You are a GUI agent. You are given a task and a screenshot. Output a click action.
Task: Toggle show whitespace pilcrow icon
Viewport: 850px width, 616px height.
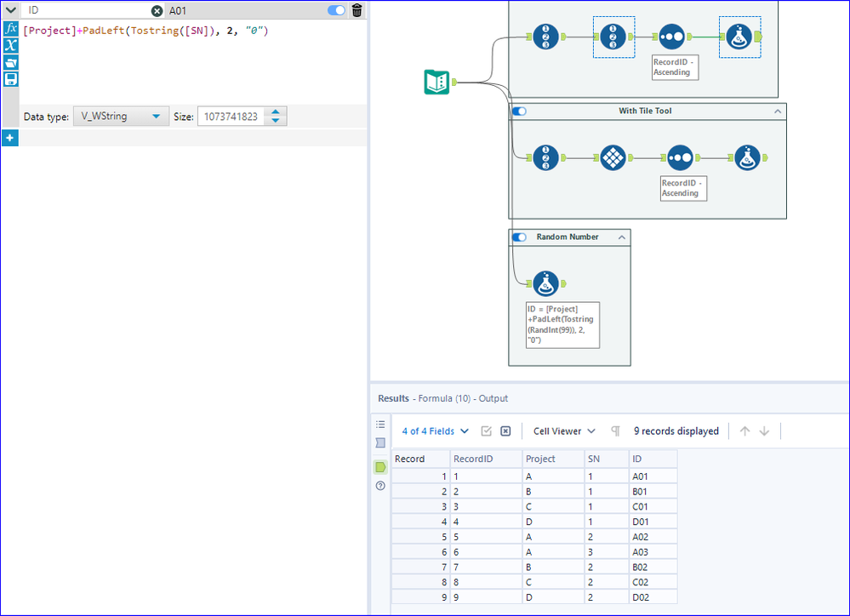click(615, 431)
